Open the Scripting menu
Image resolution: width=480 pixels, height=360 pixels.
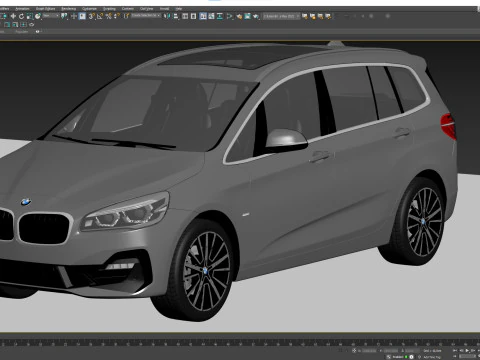point(109,9)
